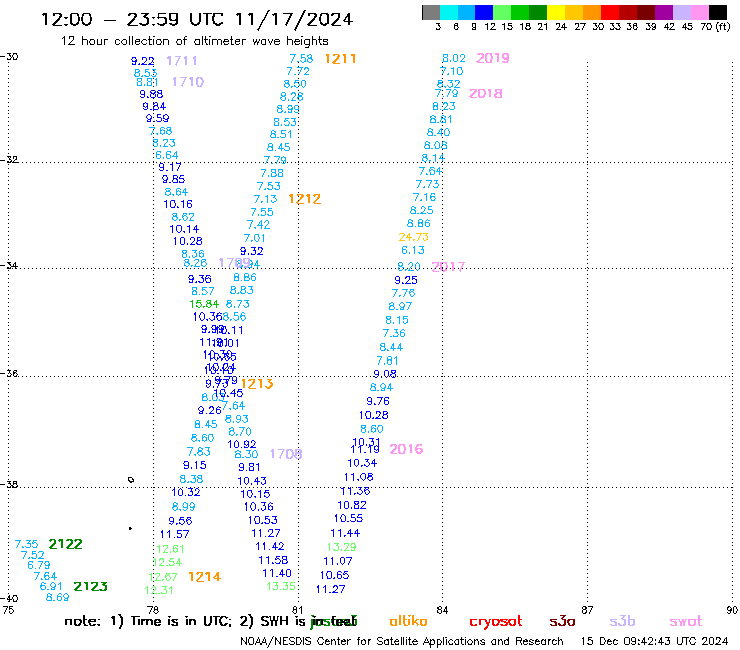
Task: Click the pink time label 2016
Action: click(x=406, y=449)
